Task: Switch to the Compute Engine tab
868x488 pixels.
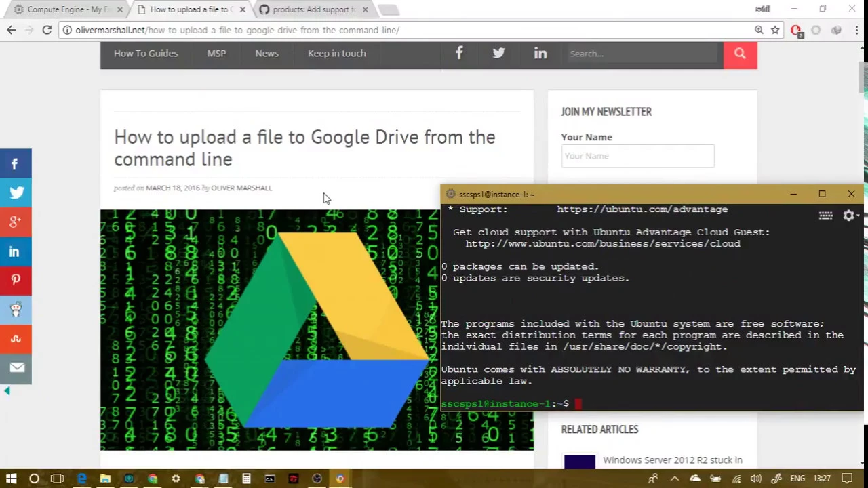Action: click(x=68, y=9)
